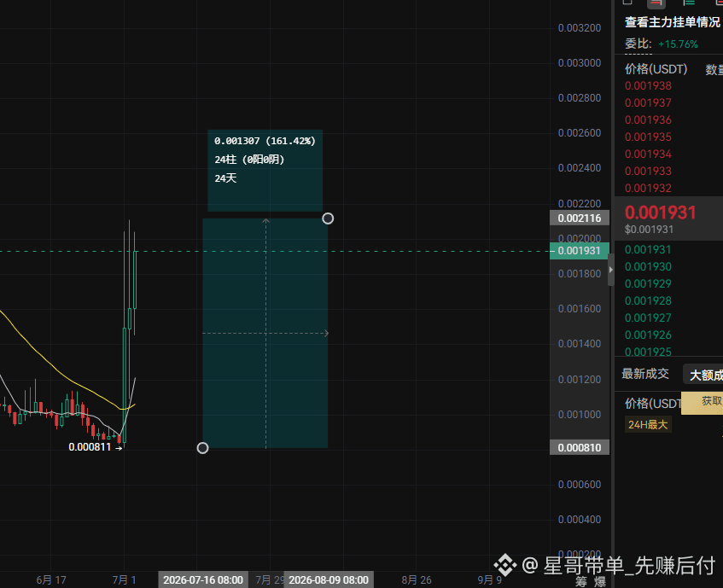Viewport: 723px width, 588px height.
Task: Click the 24柱 (0阳0阴) measurement text
Action: click(x=249, y=160)
